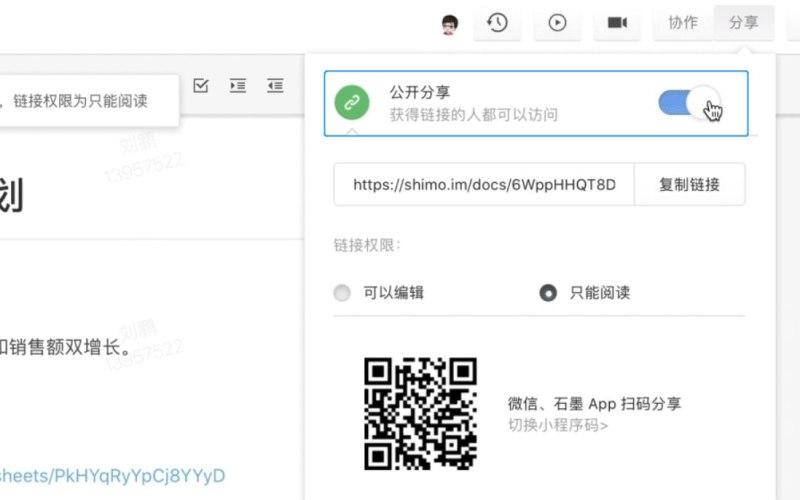
Task: Open the version history clock icon
Action: tap(497, 22)
